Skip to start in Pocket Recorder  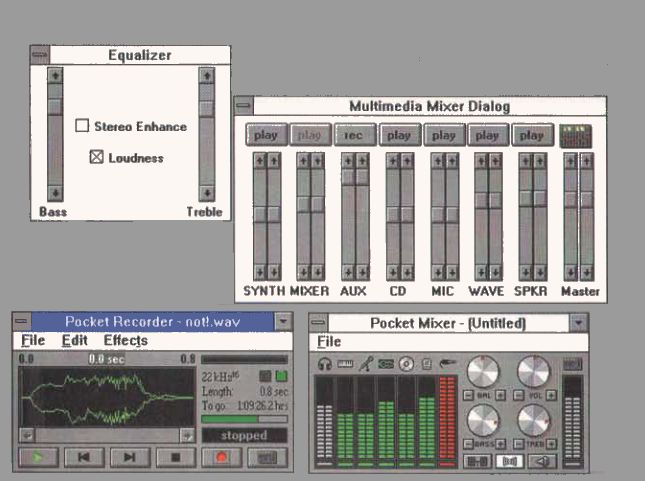[x=84, y=457]
